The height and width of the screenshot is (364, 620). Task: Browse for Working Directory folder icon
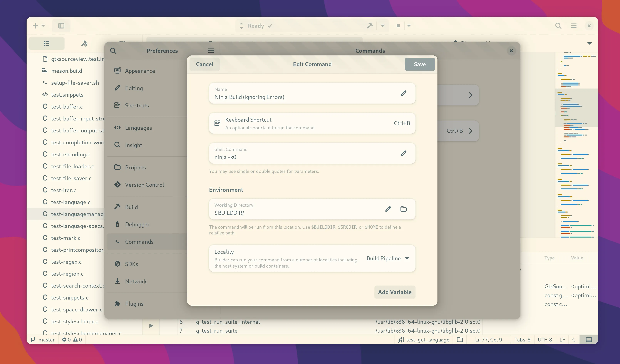(x=404, y=209)
